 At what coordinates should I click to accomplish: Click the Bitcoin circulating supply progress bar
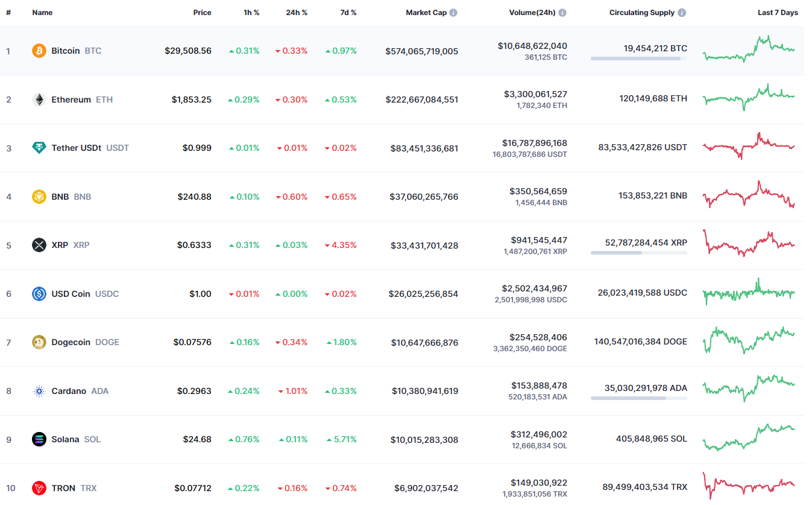pyautogui.click(x=638, y=58)
